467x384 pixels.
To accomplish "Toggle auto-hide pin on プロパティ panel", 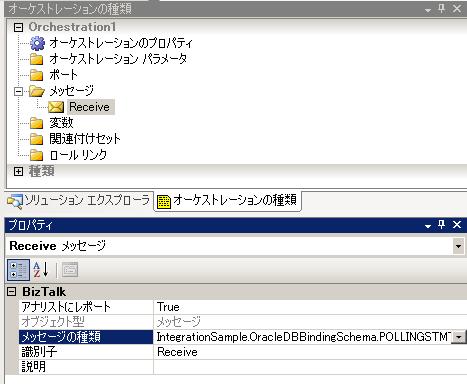I will (442, 225).
